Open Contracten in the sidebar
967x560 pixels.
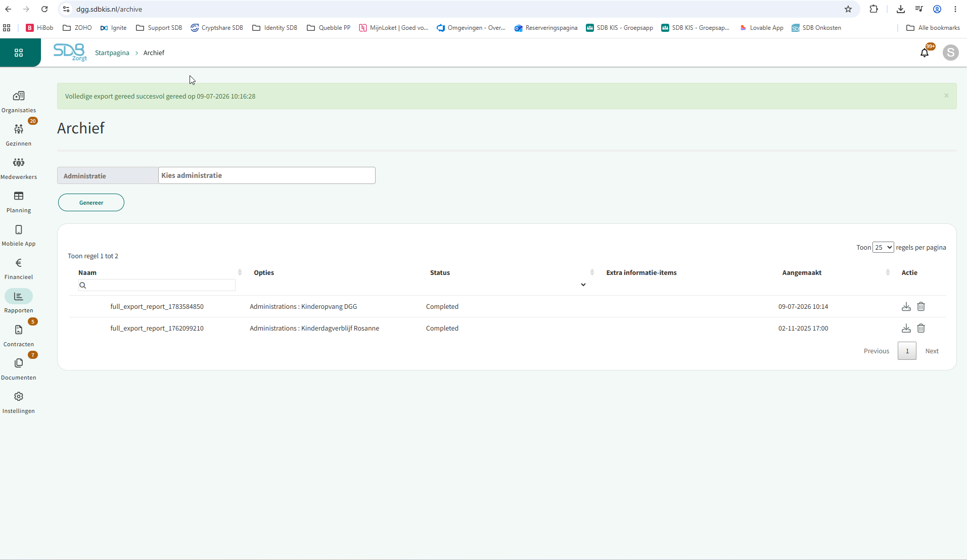19,336
